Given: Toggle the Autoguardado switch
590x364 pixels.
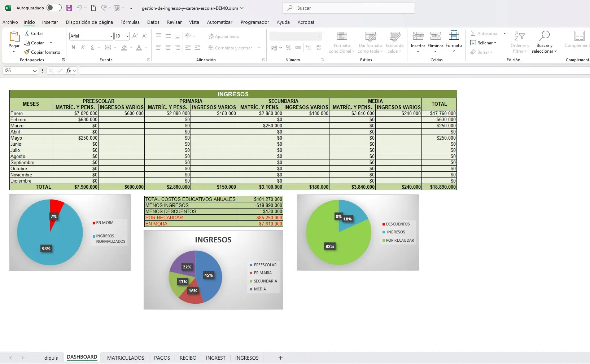Looking at the screenshot, I should pyautogui.click(x=54, y=8).
